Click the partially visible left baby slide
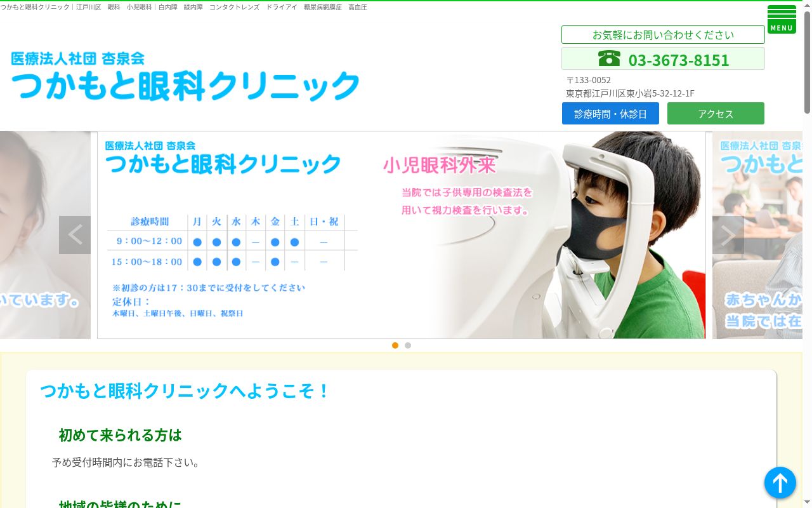812x508 pixels. (45, 235)
